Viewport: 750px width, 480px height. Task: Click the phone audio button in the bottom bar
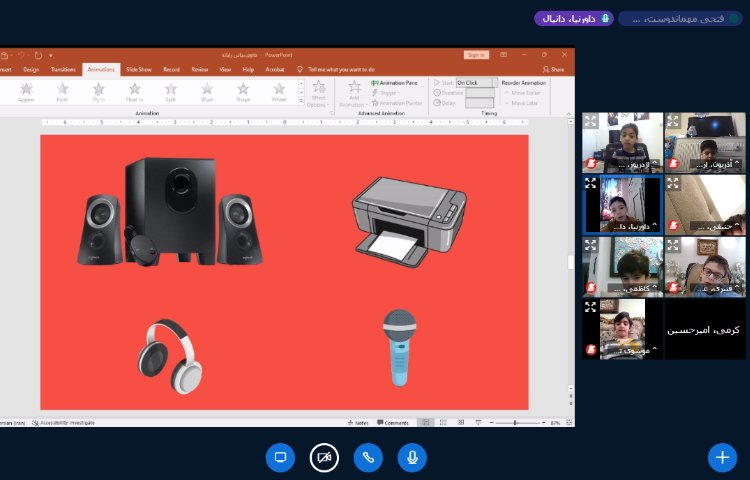click(x=368, y=457)
